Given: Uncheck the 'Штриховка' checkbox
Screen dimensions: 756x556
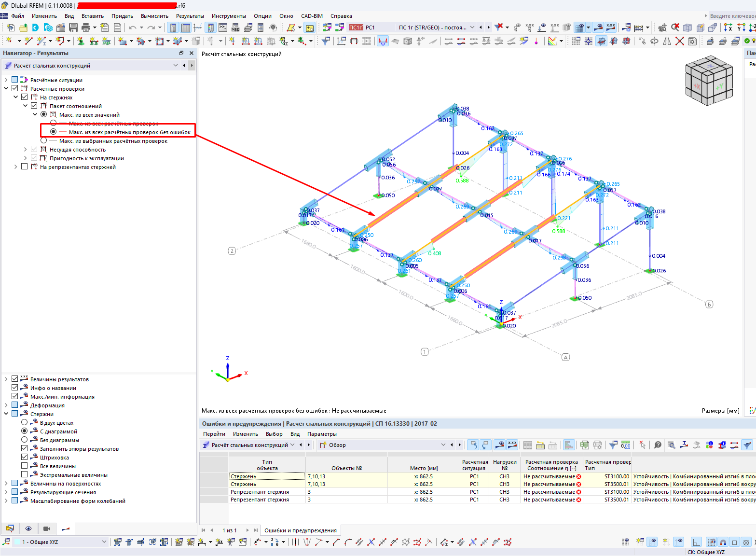Looking at the screenshot, I should [25, 458].
